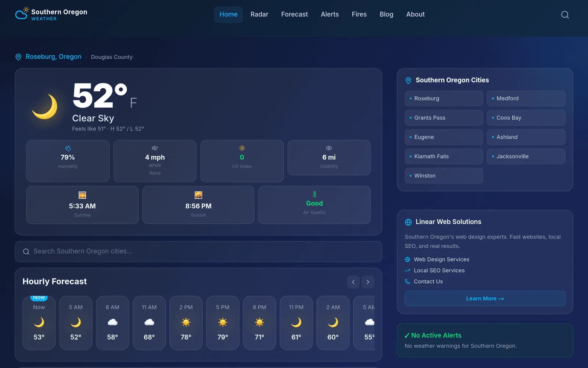Open the Home nav tab
This screenshot has width=588, height=368.
click(229, 14)
